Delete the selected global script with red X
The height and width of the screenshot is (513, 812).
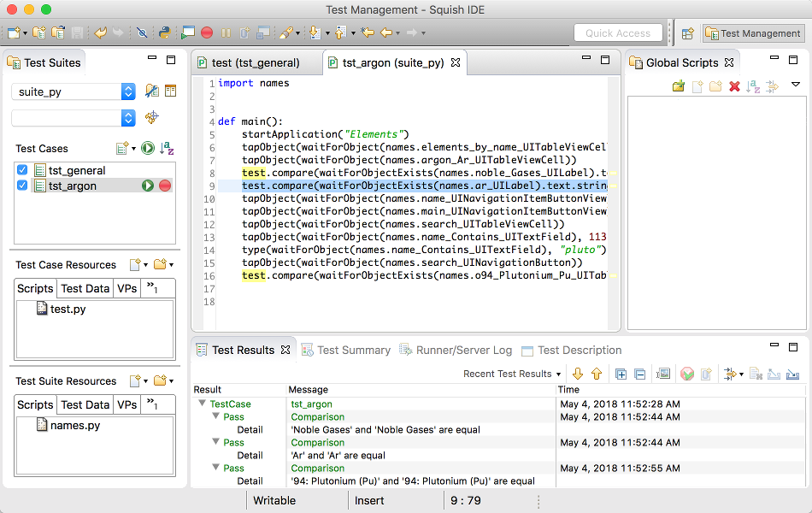pyautogui.click(x=734, y=86)
